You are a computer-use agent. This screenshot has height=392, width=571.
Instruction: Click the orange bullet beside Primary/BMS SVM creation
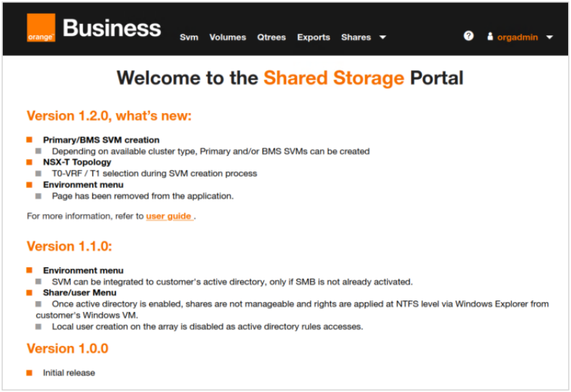pos(30,140)
